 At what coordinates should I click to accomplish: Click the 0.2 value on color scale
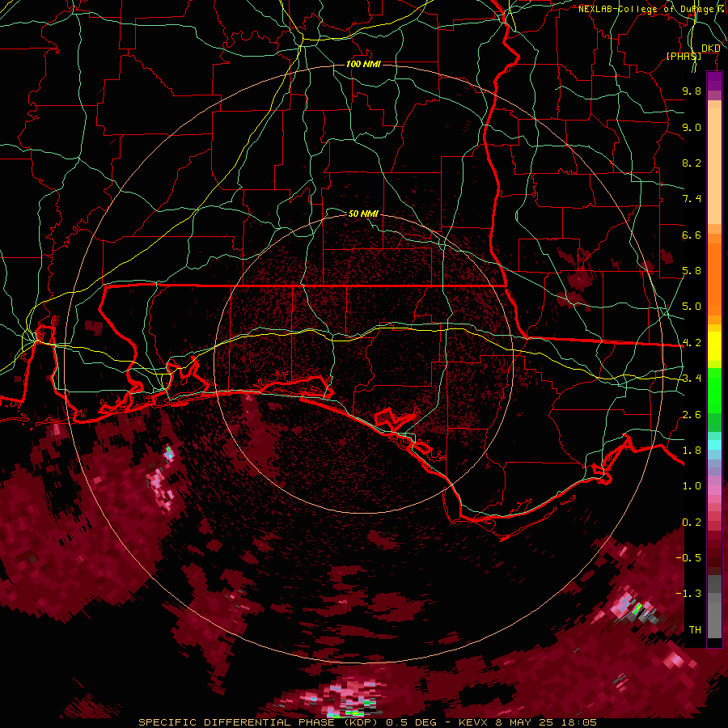coord(692,523)
